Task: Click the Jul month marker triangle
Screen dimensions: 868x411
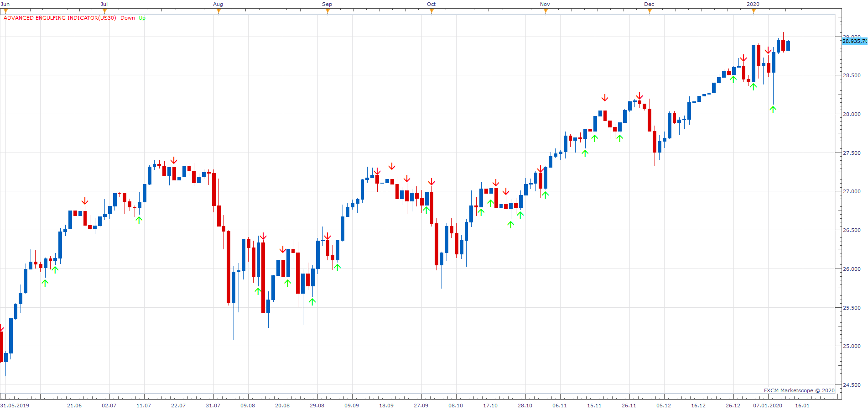Action: coord(104,11)
